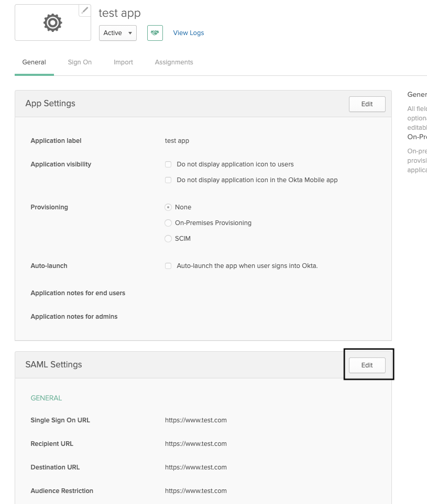427x504 pixels.
Task: Click the pencil icon on the app logo
Action: (x=85, y=10)
